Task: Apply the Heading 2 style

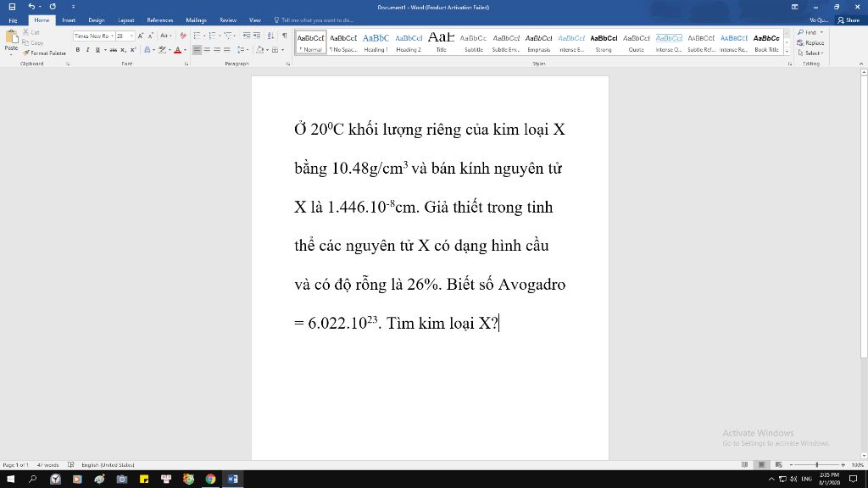Action: coord(409,42)
